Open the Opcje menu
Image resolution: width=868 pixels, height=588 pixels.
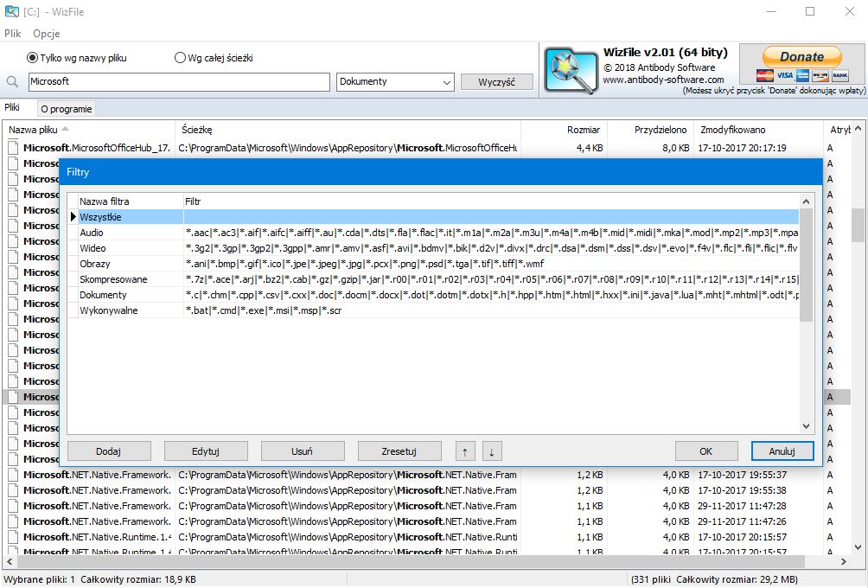click(46, 33)
